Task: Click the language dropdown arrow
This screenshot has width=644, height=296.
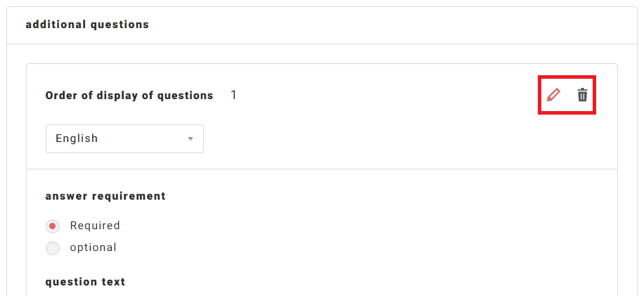Action: coord(190,139)
